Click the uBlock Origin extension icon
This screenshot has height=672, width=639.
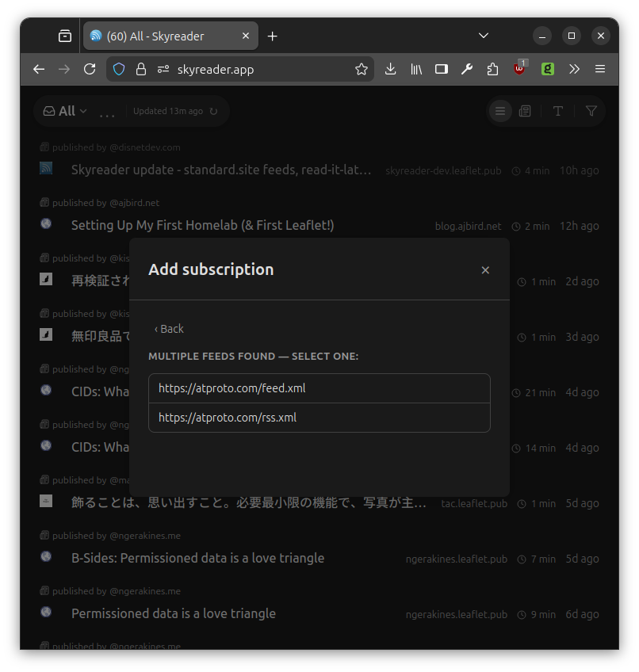click(x=519, y=69)
